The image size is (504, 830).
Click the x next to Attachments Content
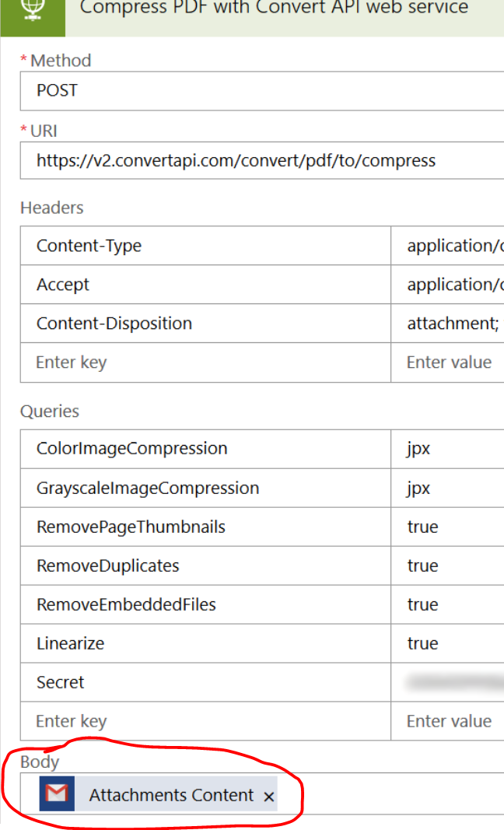click(x=269, y=797)
